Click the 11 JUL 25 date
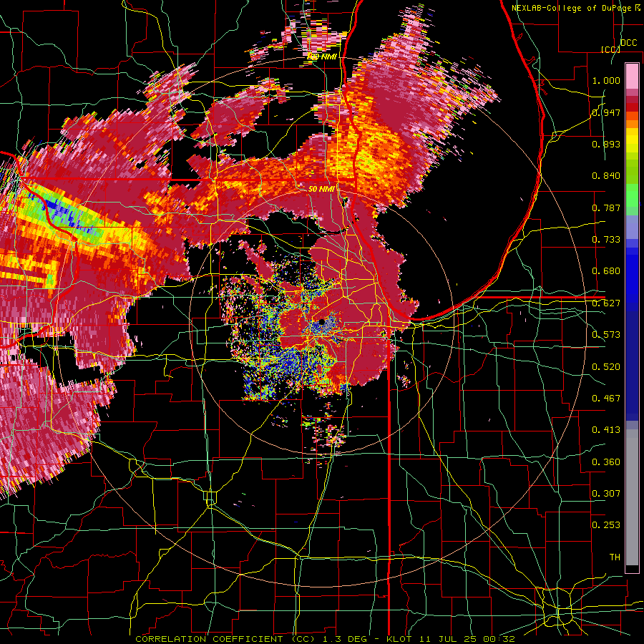The image size is (644, 644). click(449, 639)
